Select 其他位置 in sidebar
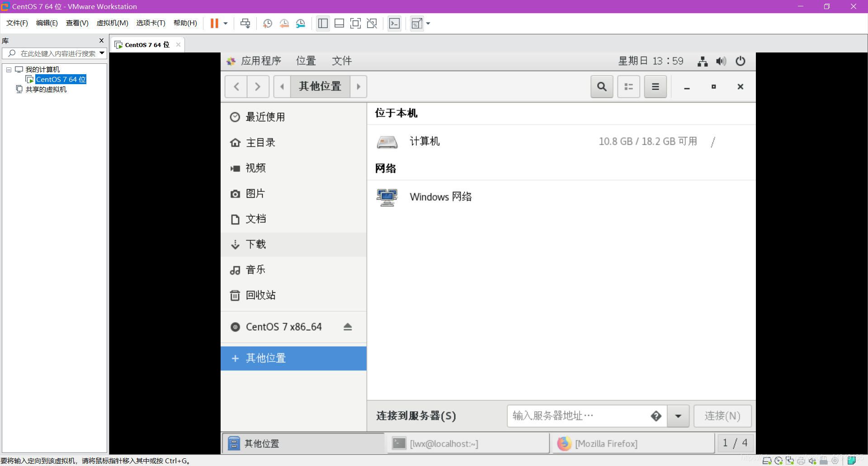 tap(293, 358)
